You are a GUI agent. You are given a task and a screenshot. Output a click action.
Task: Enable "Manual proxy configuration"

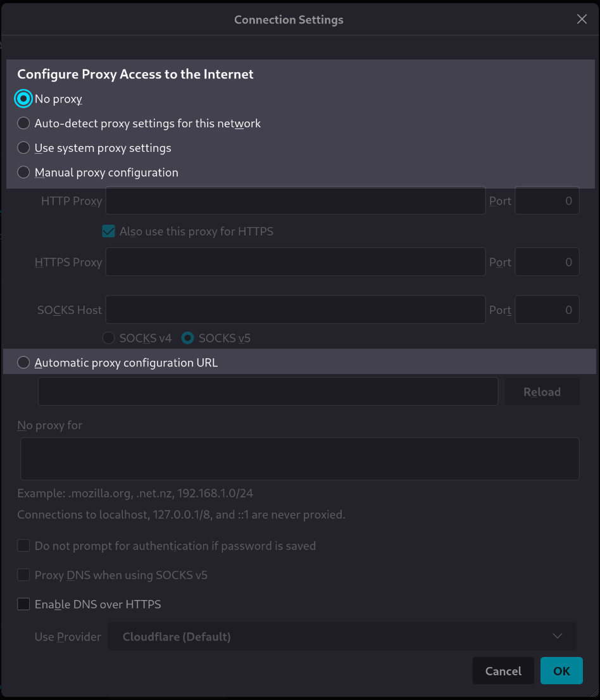23,172
